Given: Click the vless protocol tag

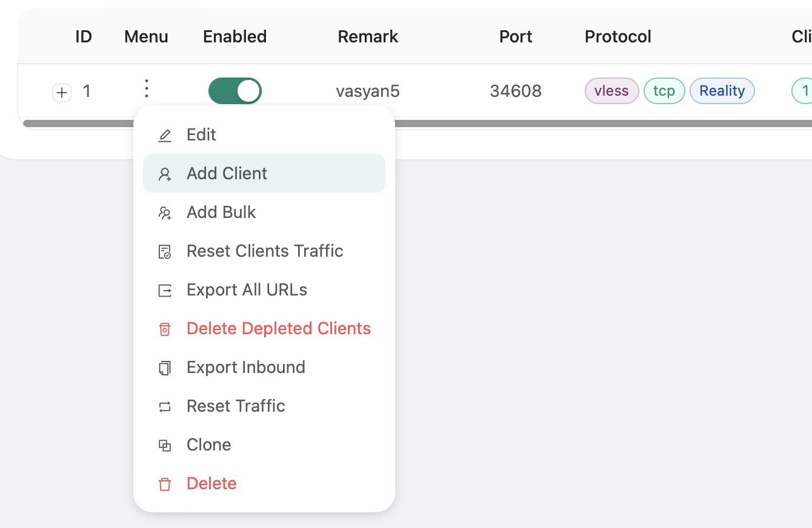Looking at the screenshot, I should 611,91.
